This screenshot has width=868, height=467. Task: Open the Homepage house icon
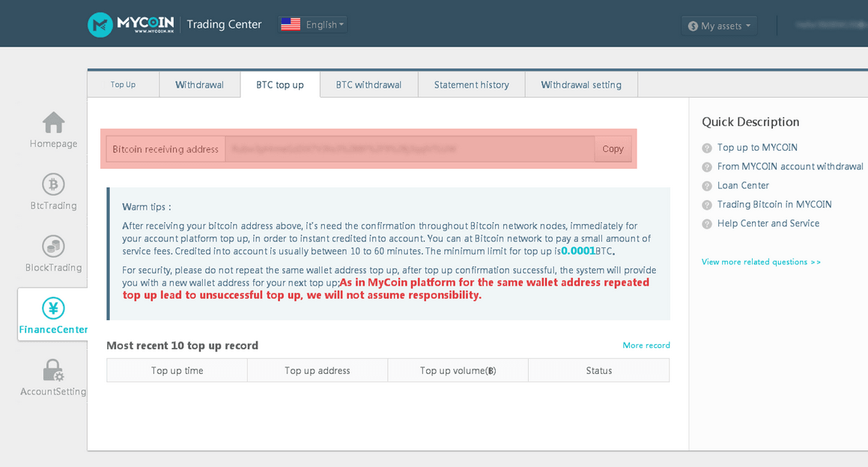tap(54, 122)
